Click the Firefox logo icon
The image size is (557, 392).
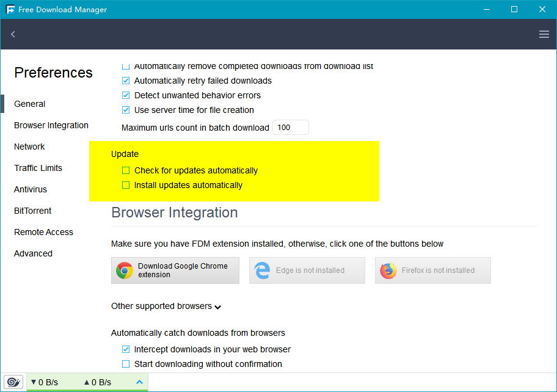coord(388,270)
